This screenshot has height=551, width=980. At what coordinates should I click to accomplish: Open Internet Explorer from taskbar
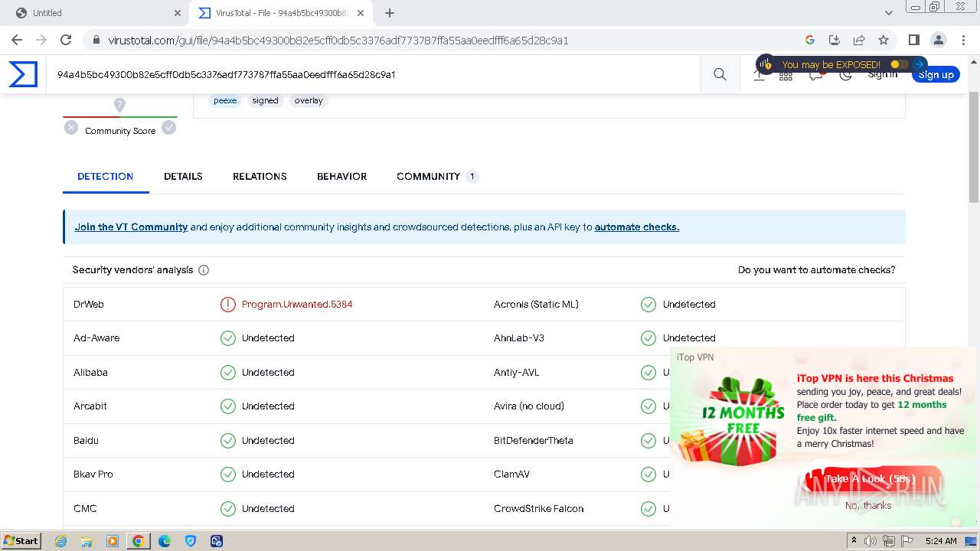[60, 541]
